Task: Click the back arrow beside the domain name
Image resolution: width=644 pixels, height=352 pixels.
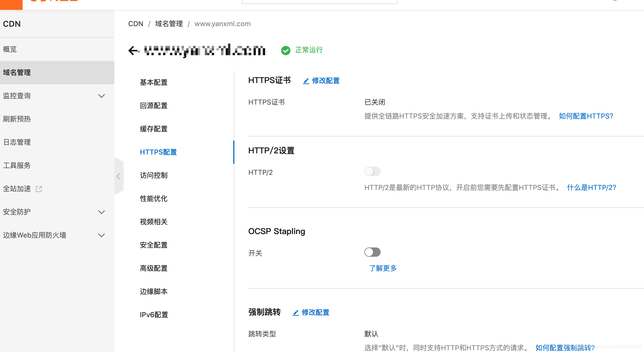Action: point(133,51)
